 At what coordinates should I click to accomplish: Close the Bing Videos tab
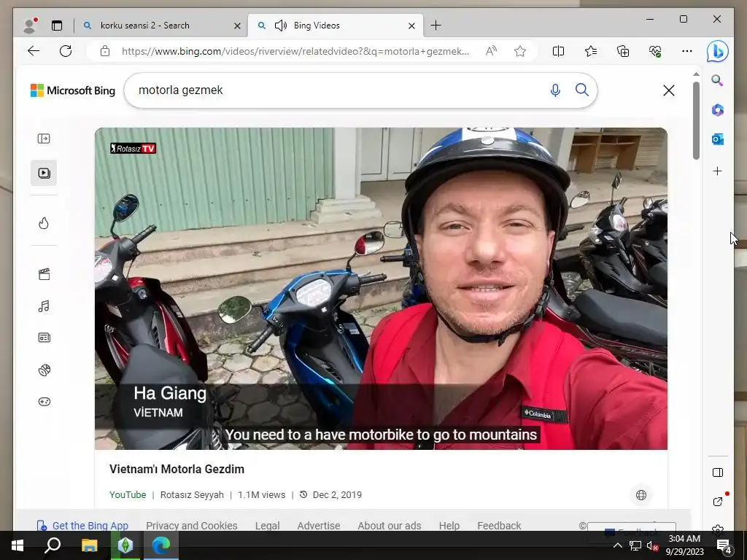tap(411, 26)
